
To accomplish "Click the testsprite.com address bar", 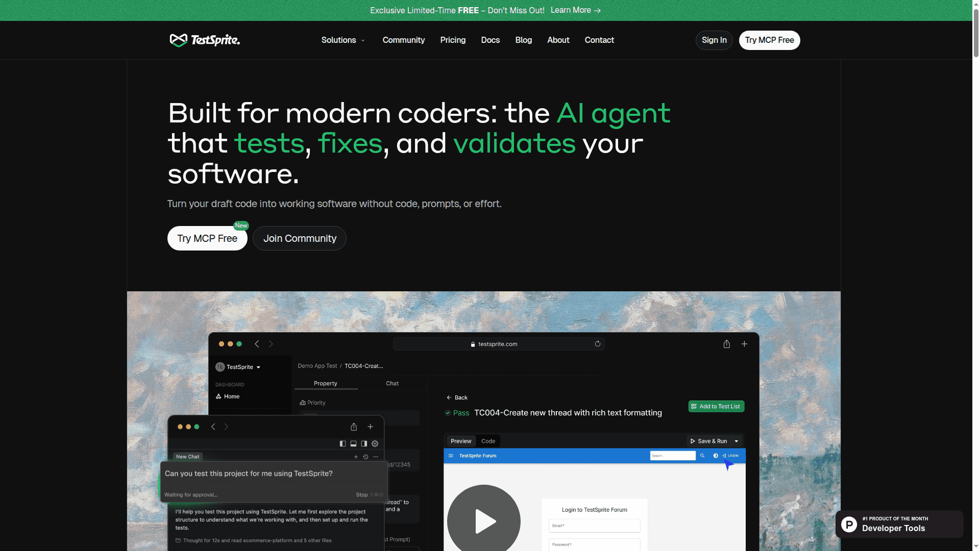I will (x=499, y=344).
